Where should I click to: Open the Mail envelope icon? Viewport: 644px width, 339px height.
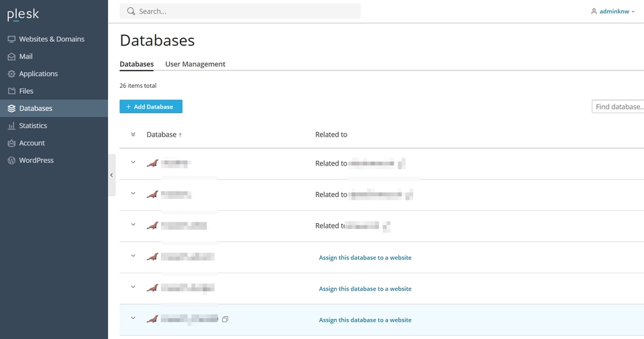click(x=11, y=57)
